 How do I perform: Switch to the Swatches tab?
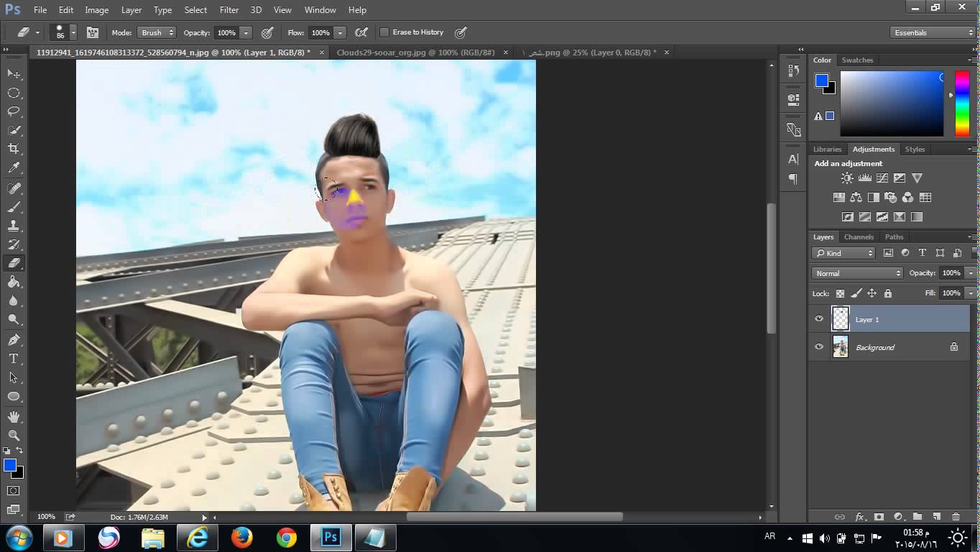click(x=857, y=60)
